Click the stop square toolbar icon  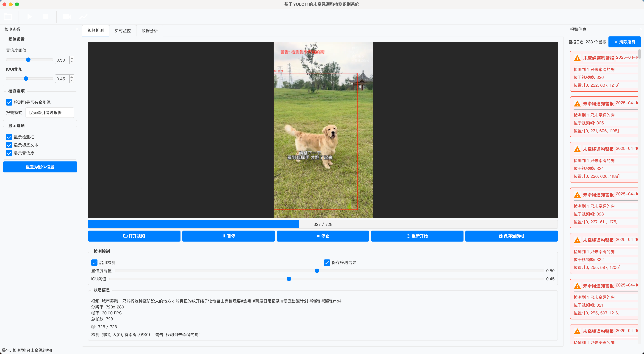(x=45, y=17)
